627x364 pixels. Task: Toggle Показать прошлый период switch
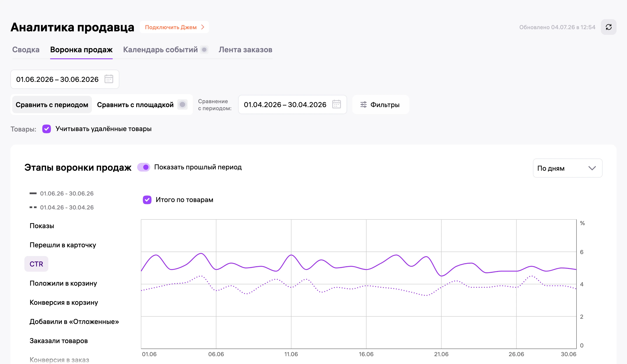[x=144, y=167]
